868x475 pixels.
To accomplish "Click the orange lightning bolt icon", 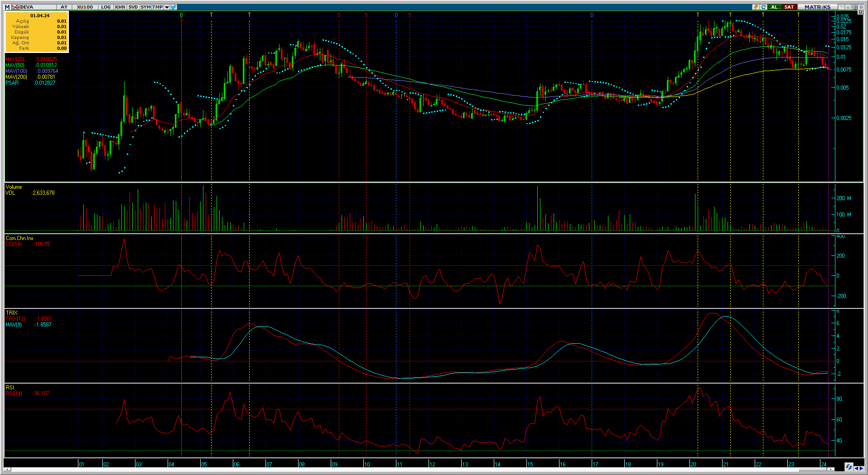I will pos(756,7).
